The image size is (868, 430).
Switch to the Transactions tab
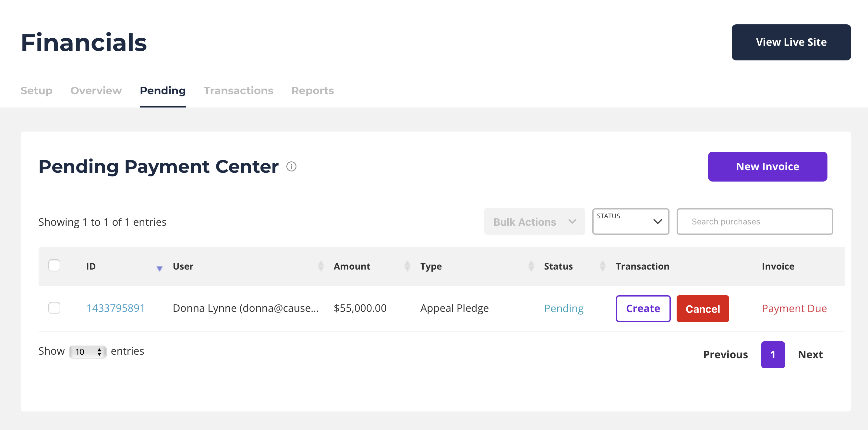(238, 90)
